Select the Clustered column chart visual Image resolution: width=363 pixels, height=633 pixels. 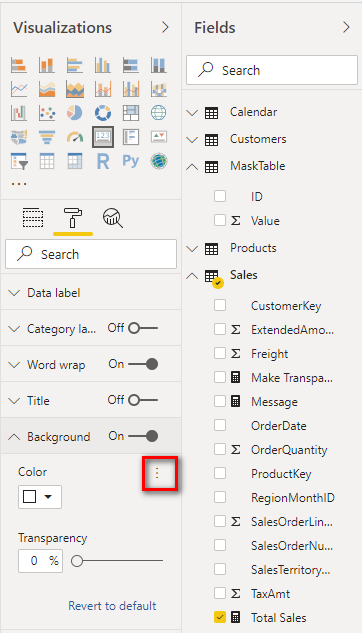pyautogui.click(x=103, y=65)
